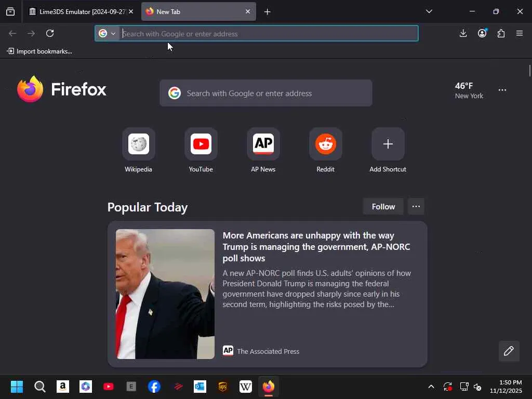Open the Trump AP-NORC poll article headline

point(316,247)
